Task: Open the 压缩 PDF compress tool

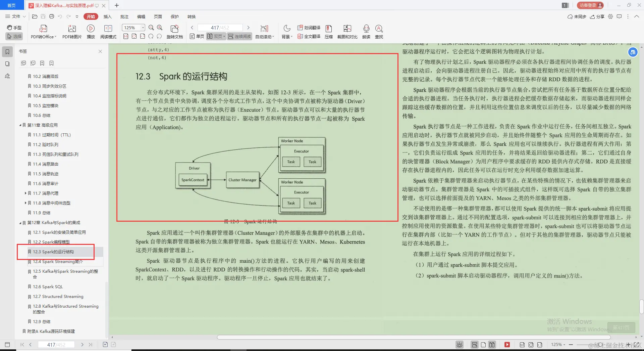Action: click(328, 31)
